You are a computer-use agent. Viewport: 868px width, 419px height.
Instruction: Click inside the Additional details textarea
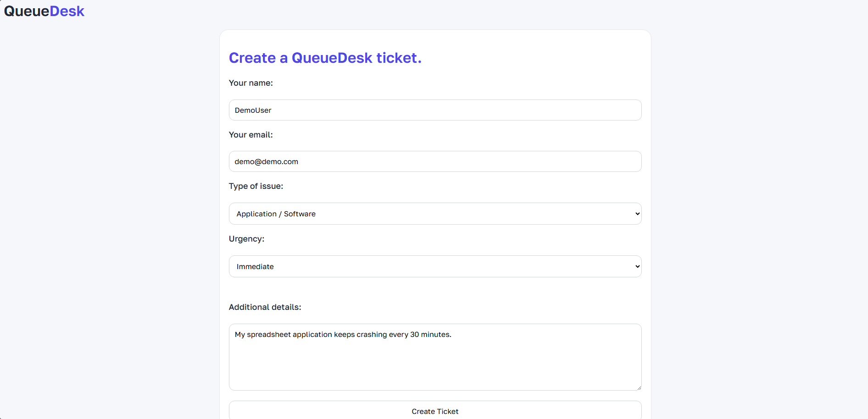(x=435, y=362)
